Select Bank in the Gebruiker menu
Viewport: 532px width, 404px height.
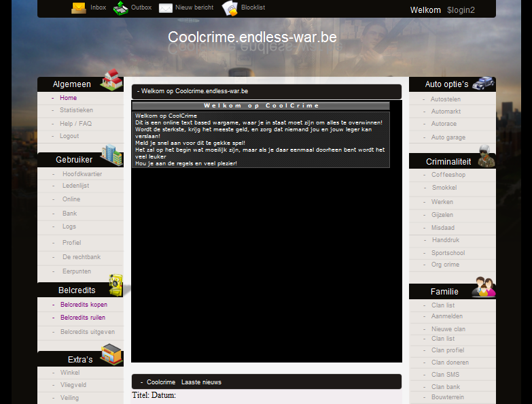[69, 214]
